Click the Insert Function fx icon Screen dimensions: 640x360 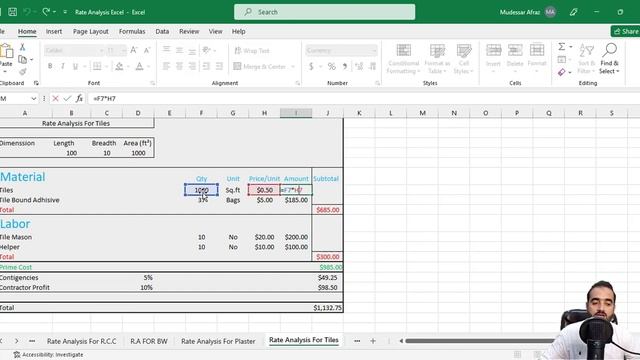(x=79, y=98)
